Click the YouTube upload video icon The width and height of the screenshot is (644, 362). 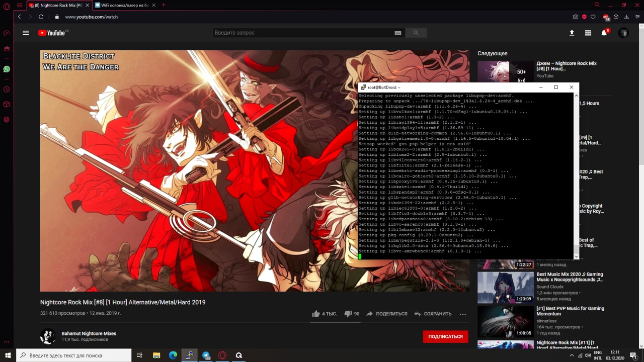572,33
